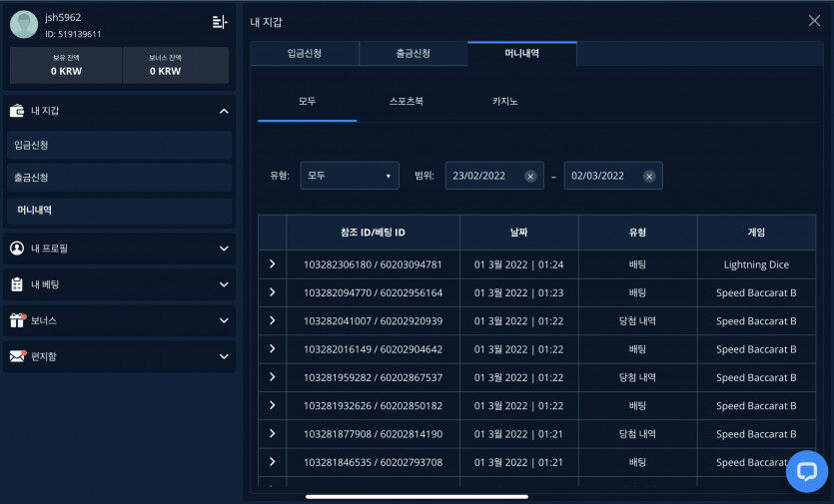Expand row 103281959282 / 60202867537
Viewport: 834px width, 504px height.
tap(273, 376)
